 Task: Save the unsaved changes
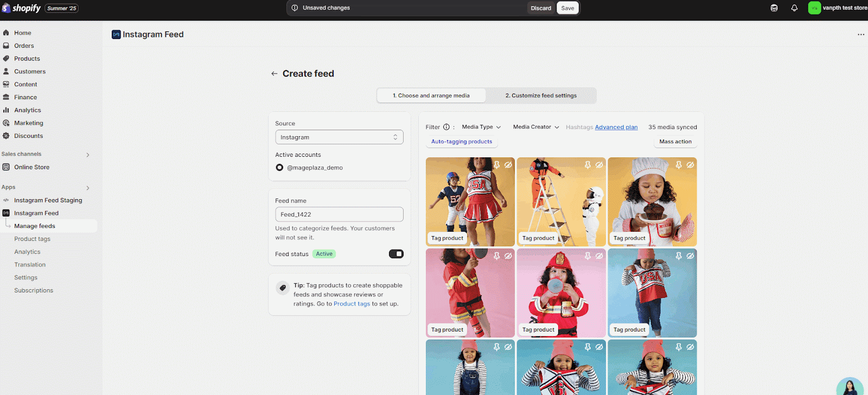coord(567,8)
